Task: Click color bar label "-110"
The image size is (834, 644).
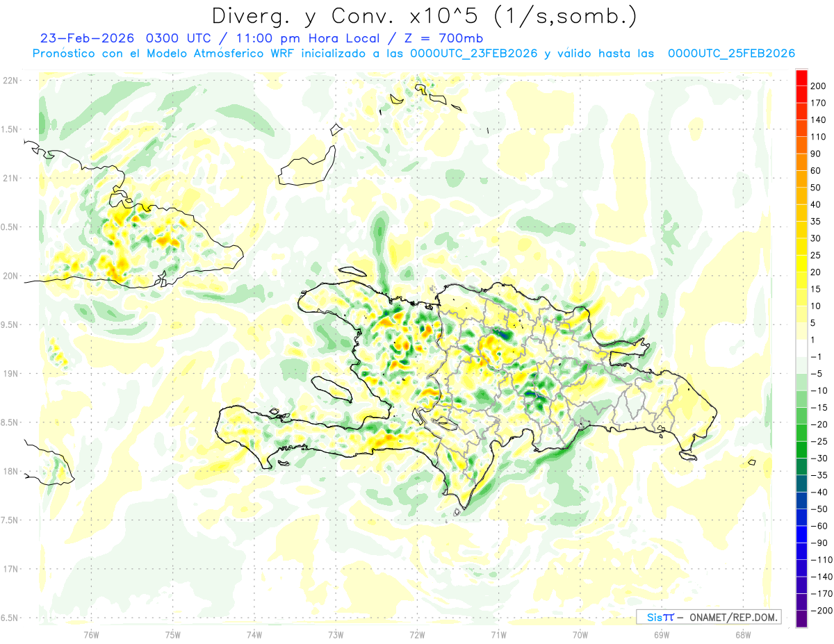Action: (x=821, y=560)
